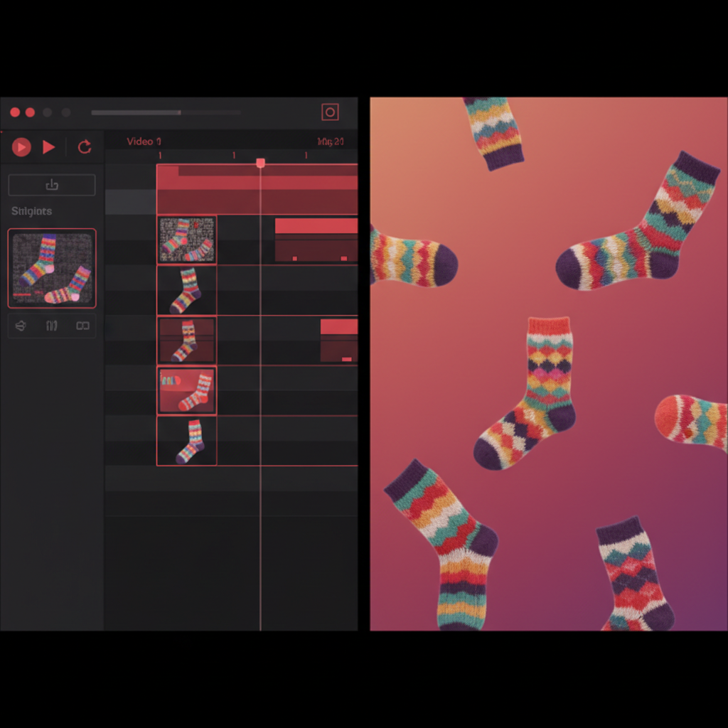
Task: Expand the timestamp readout near the timeline header
Action: point(329,141)
